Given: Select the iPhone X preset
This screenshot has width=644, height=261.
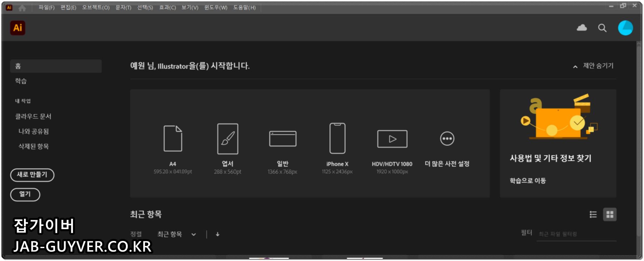Looking at the screenshot, I should [337, 149].
